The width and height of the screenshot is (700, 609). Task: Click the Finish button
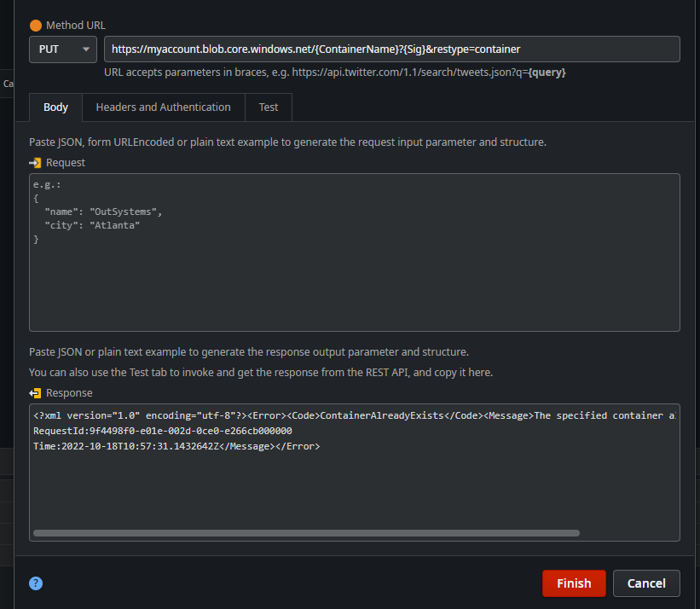click(574, 583)
